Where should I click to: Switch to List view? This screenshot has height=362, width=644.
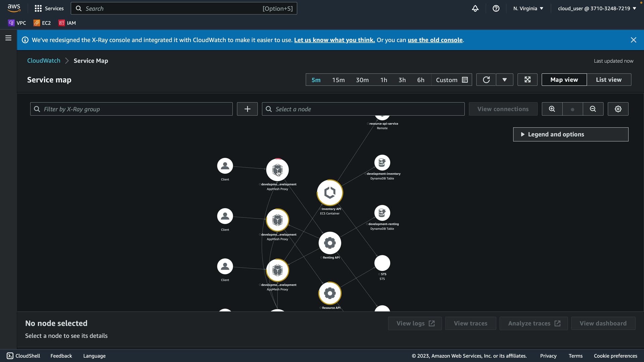(608, 80)
